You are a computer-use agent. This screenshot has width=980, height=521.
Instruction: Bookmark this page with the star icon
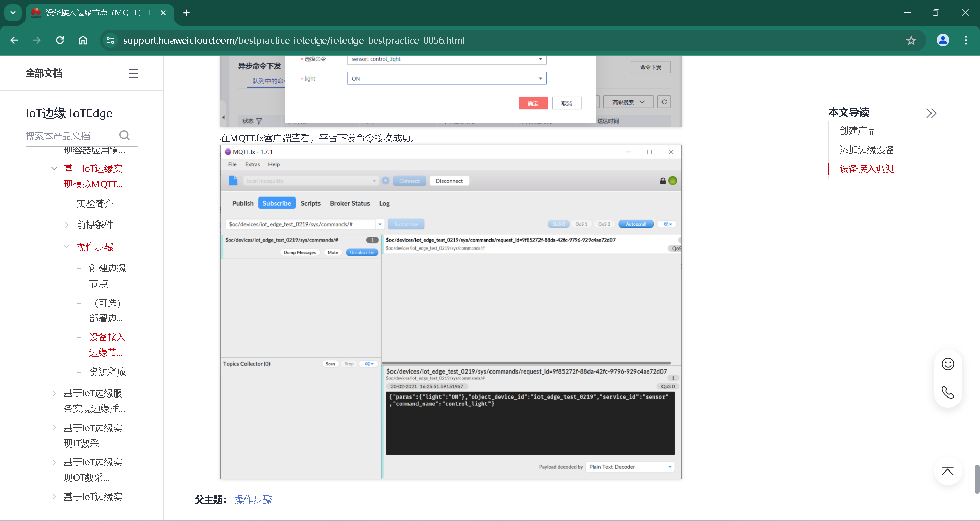click(x=911, y=40)
